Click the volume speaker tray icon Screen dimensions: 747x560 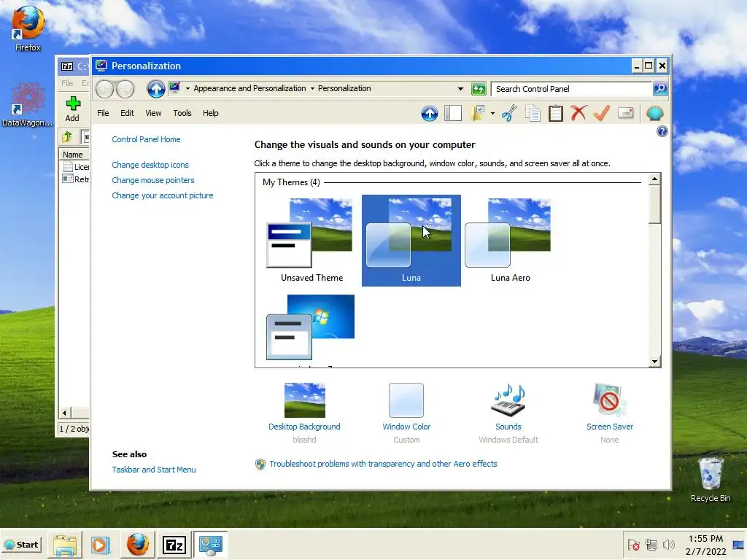point(669,545)
